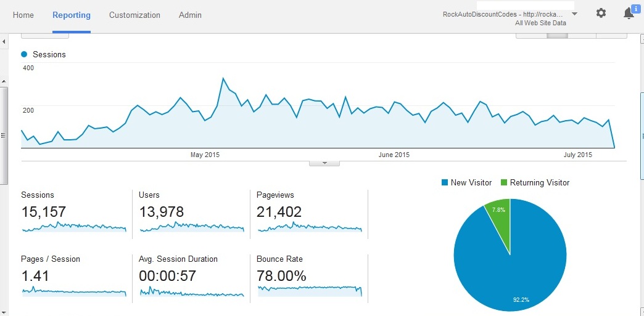Go to the Admin tab
This screenshot has width=644, height=316.
tap(190, 15)
